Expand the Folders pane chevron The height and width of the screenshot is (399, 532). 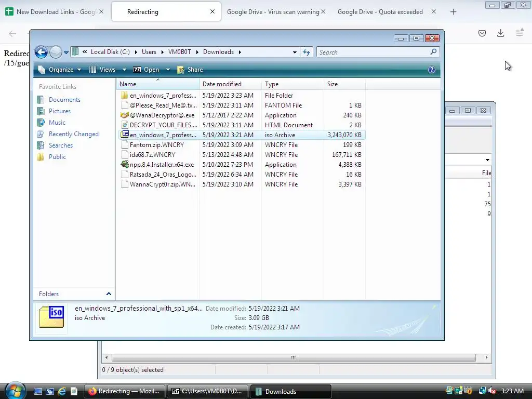pos(109,294)
